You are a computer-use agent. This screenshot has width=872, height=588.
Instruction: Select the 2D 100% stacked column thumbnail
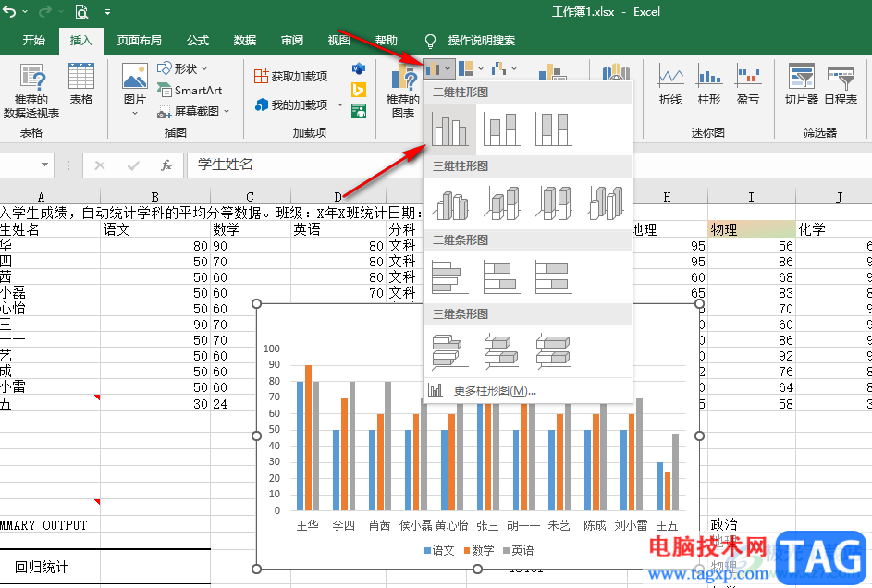553,129
